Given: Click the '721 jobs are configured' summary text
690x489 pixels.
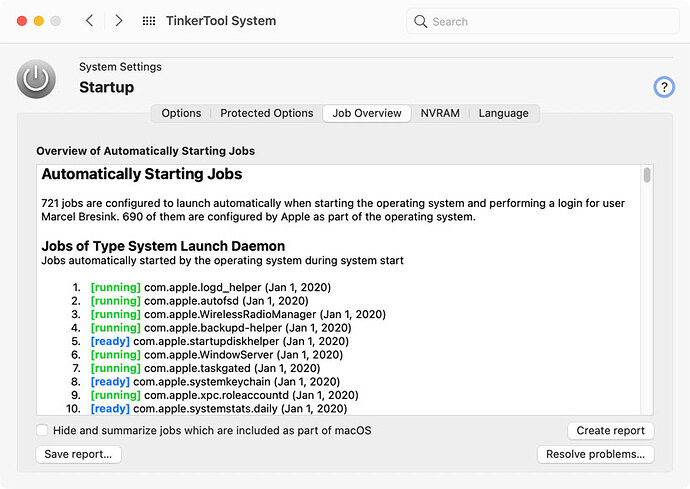Looking at the screenshot, I should click(x=333, y=210).
